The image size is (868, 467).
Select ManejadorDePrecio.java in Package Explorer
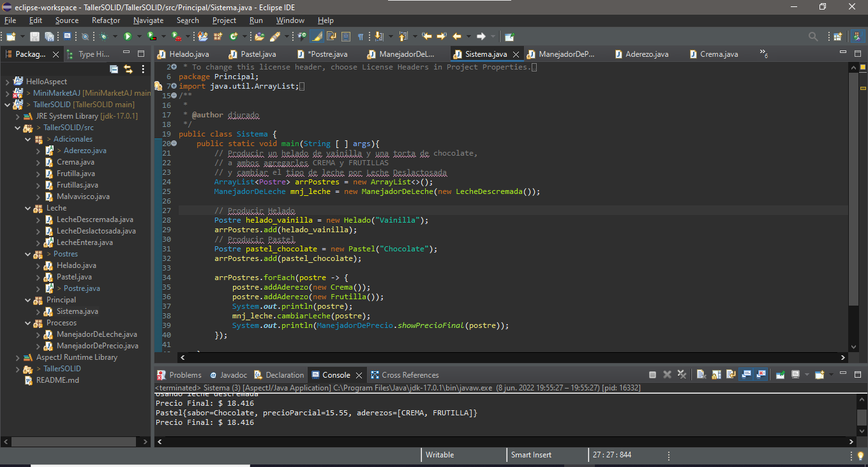[97, 346]
